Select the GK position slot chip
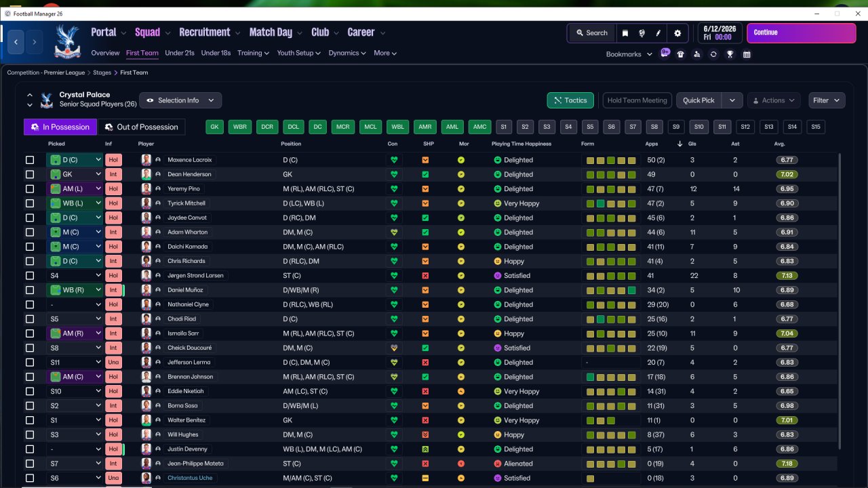The image size is (868, 488). [215, 127]
